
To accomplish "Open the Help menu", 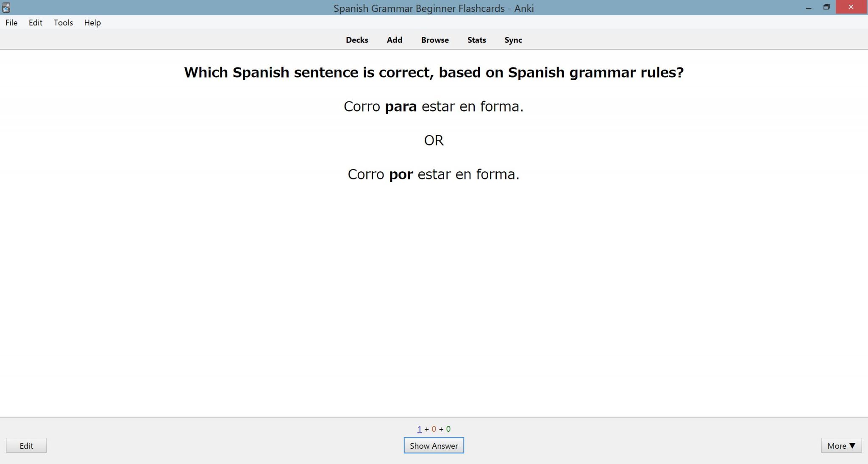I will click(x=92, y=22).
